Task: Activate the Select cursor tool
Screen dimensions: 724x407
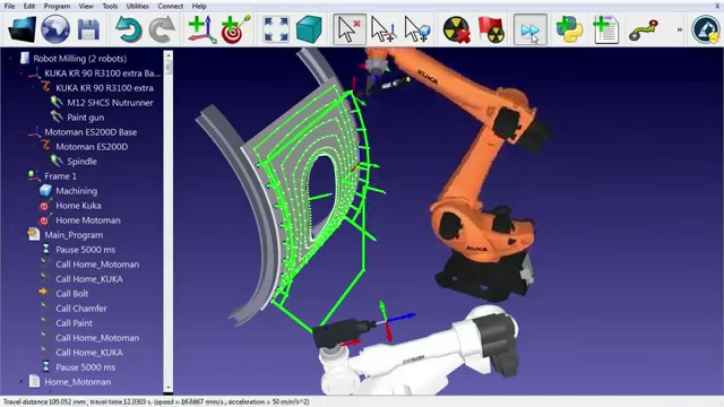Action: click(x=348, y=29)
